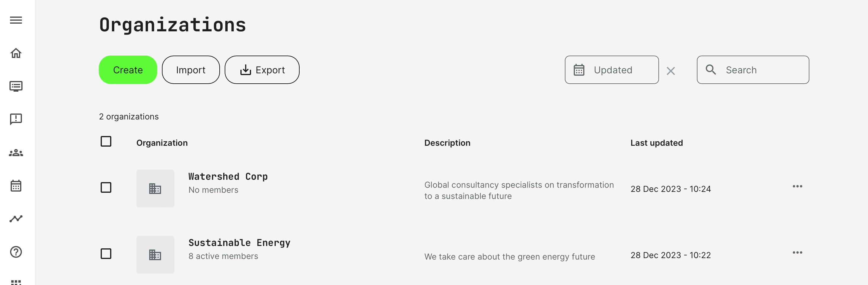This screenshot has height=285, width=868.
Task: Open the calendar icon in sidebar
Action: point(16,186)
